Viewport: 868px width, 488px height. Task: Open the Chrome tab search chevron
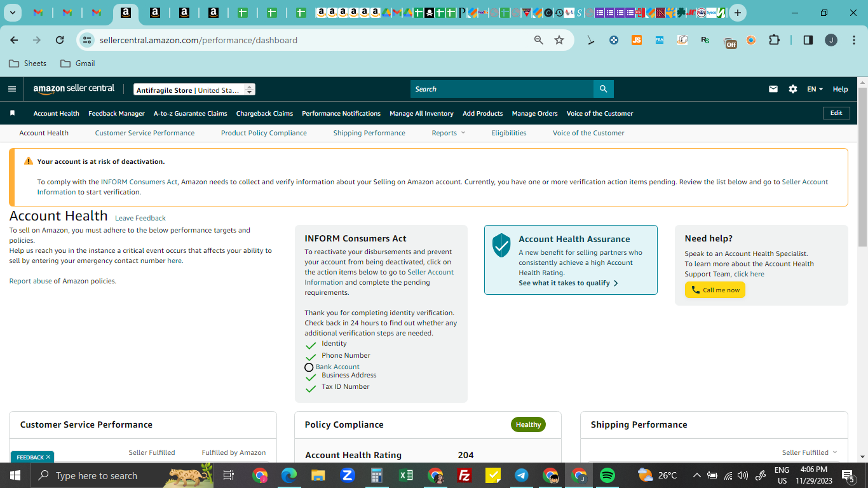tap(13, 13)
